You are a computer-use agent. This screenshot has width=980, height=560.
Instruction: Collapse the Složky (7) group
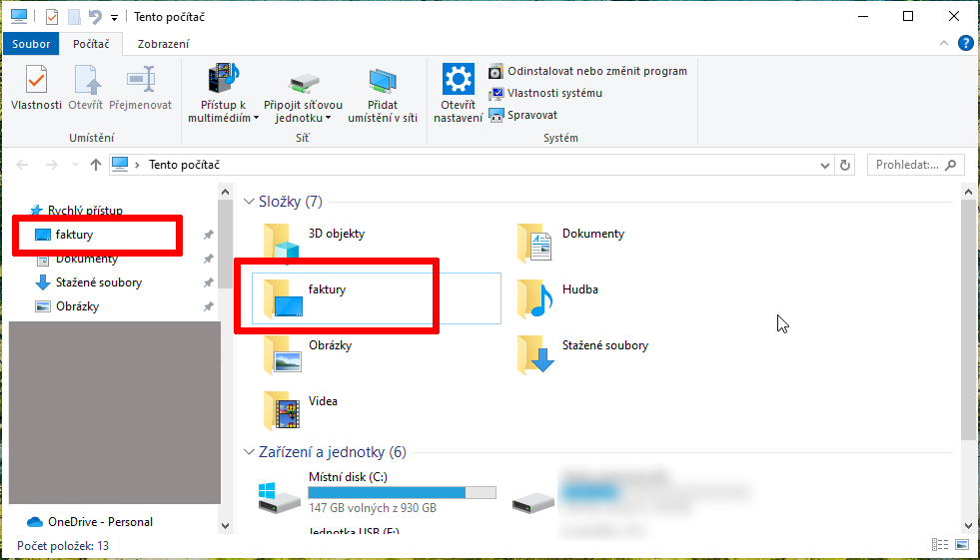[250, 202]
